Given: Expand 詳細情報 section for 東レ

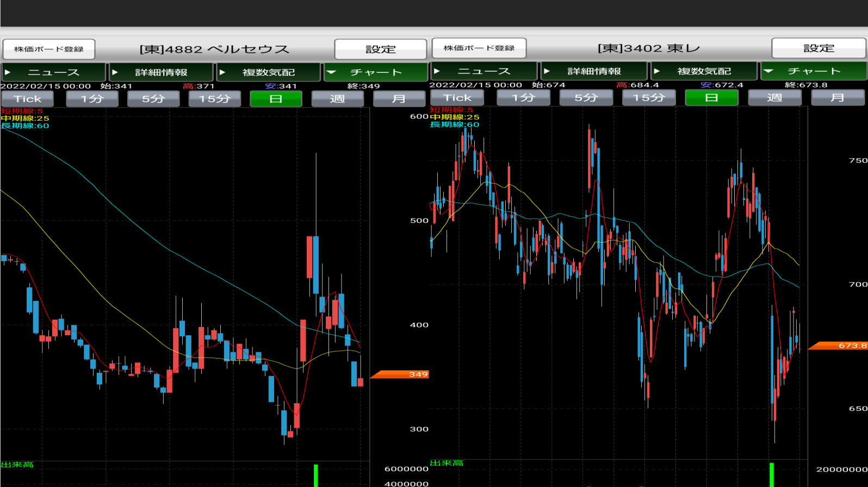Looking at the screenshot, I should click(593, 71).
